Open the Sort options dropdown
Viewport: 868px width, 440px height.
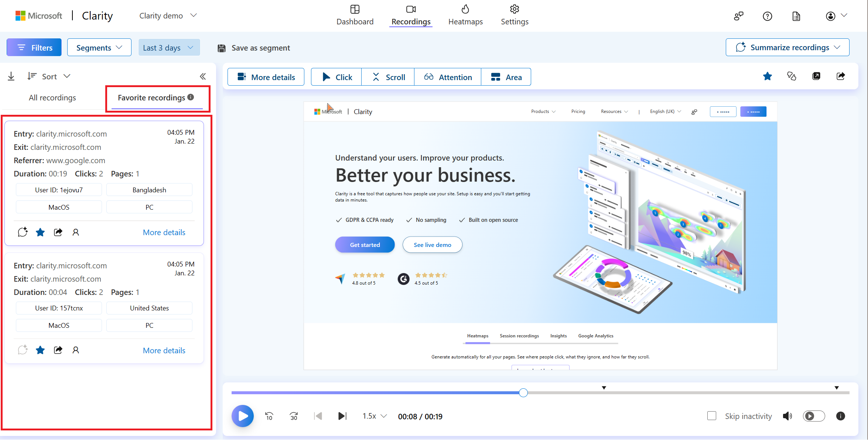pos(49,76)
